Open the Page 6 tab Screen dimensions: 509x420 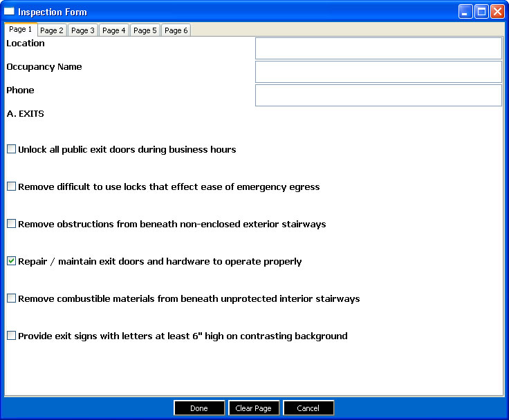[x=176, y=30]
